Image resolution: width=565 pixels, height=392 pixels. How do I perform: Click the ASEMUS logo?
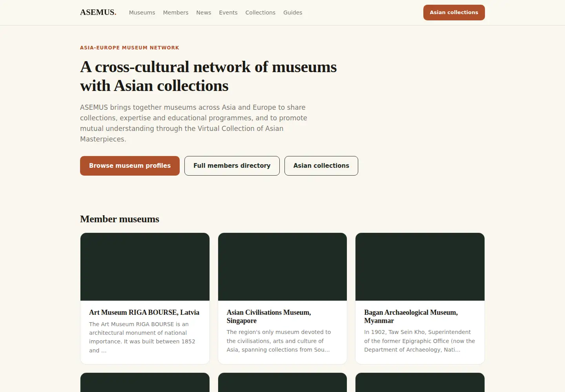pyautogui.click(x=98, y=13)
